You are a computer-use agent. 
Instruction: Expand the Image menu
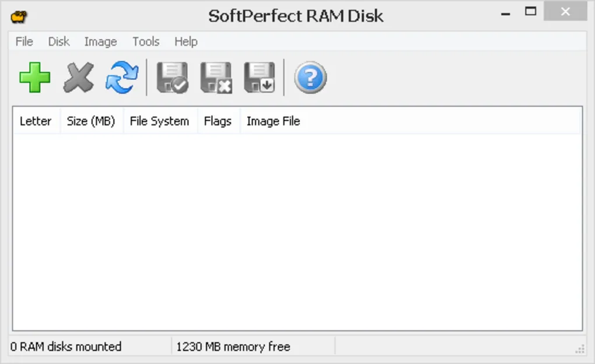pos(100,42)
